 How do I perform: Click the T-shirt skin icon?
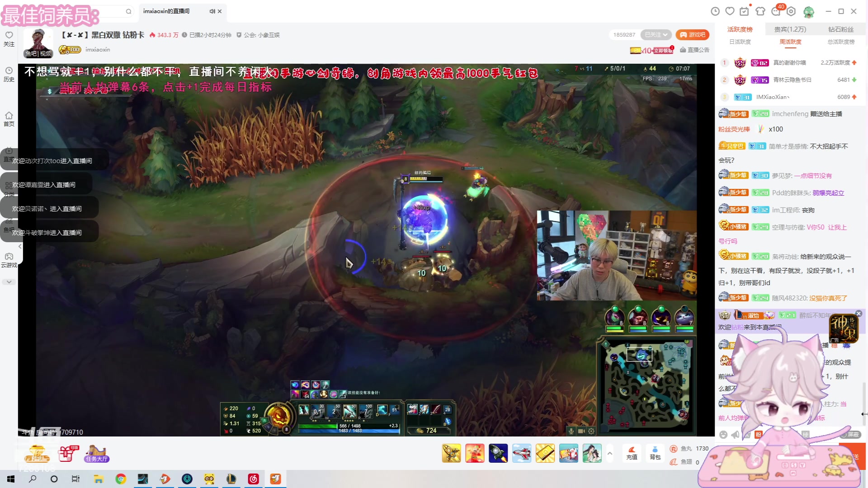tap(760, 11)
